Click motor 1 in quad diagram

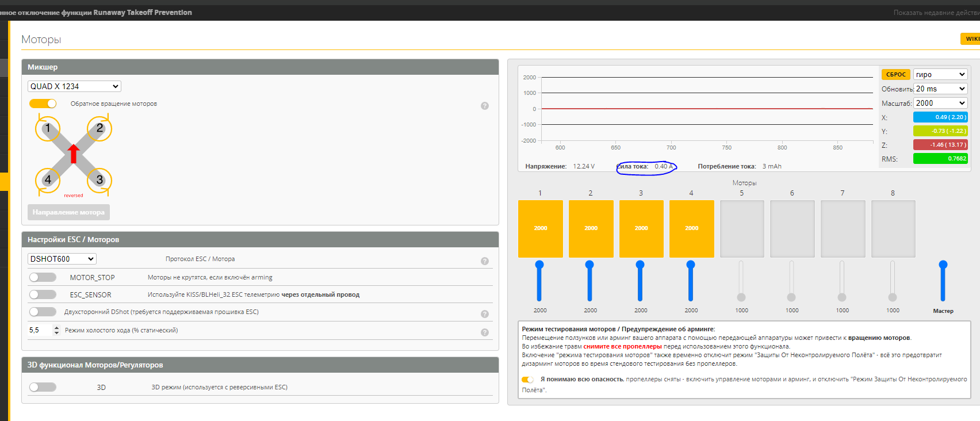point(48,128)
